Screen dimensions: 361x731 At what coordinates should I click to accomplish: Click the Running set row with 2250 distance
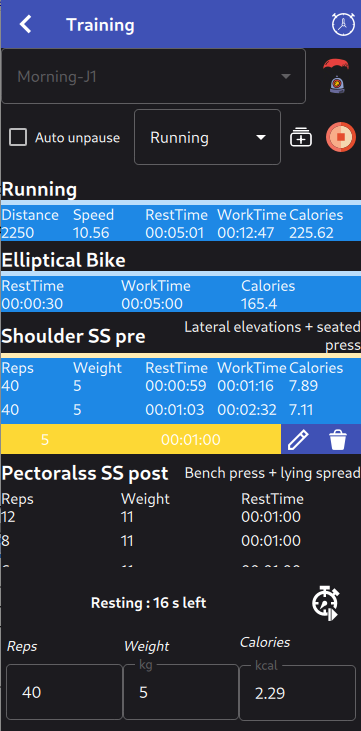pos(181,224)
